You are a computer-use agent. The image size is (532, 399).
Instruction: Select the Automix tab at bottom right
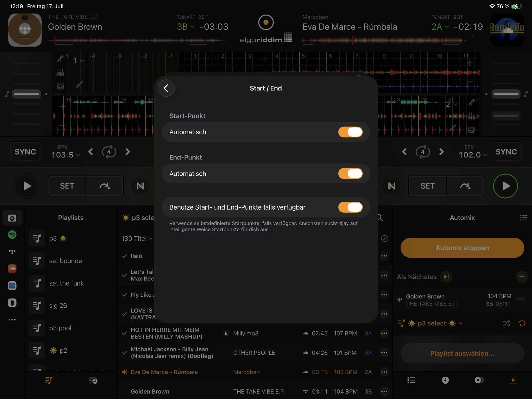[513, 380]
